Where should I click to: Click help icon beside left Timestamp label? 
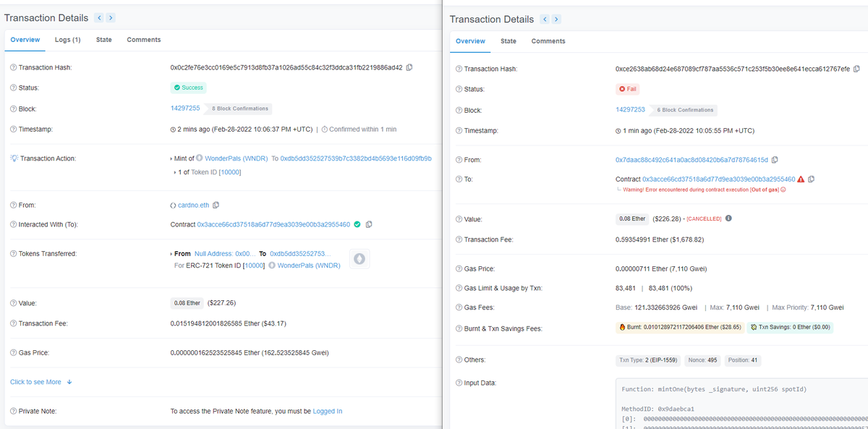coord(13,129)
